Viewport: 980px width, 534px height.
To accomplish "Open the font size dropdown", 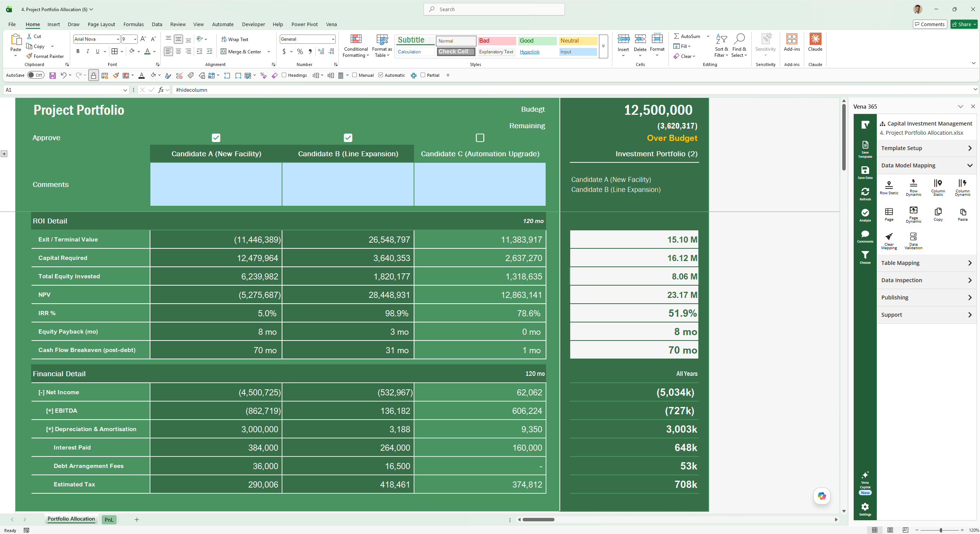I will point(135,39).
